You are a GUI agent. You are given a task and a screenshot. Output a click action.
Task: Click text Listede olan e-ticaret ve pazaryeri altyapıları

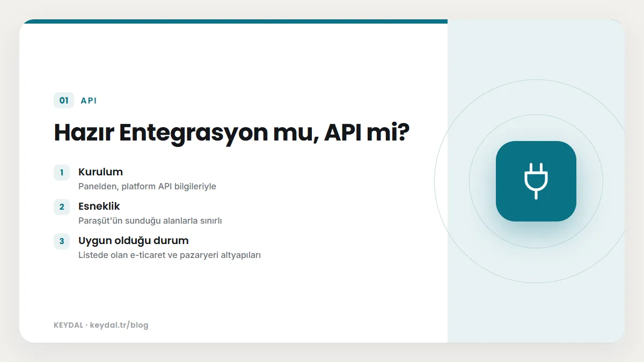170,255
